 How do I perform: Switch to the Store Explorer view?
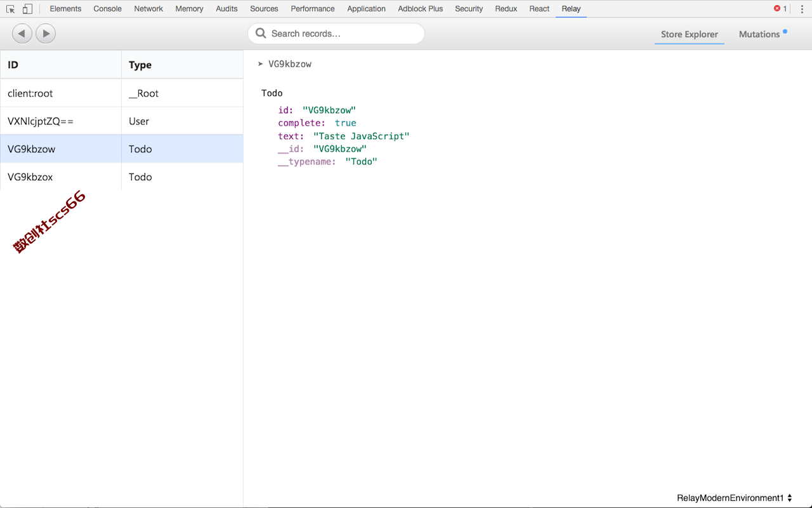[690, 34]
